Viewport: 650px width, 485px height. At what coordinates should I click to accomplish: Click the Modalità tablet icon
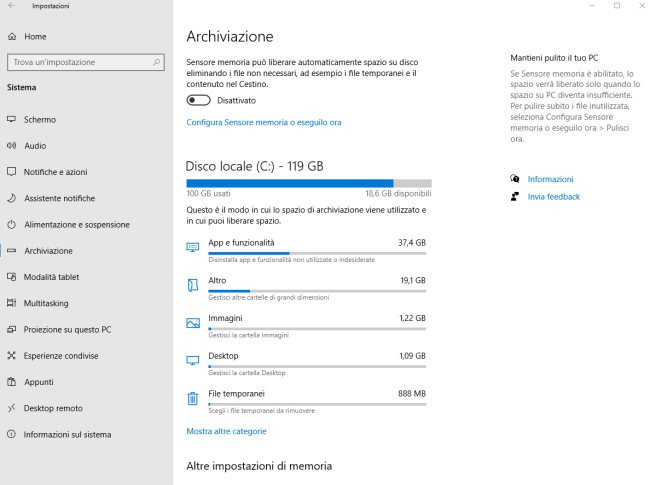tap(12, 276)
